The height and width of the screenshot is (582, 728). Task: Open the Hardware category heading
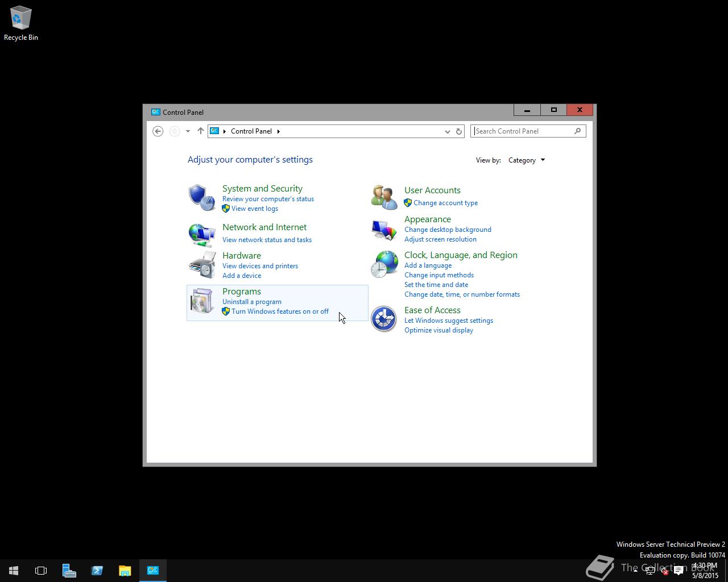(x=242, y=256)
